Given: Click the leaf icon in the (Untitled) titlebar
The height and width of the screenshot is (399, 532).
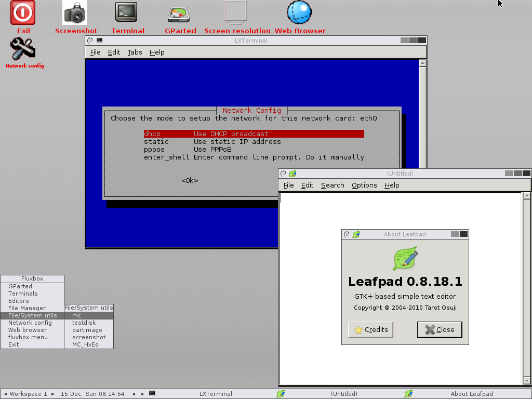Looking at the screenshot, I should [293, 174].
